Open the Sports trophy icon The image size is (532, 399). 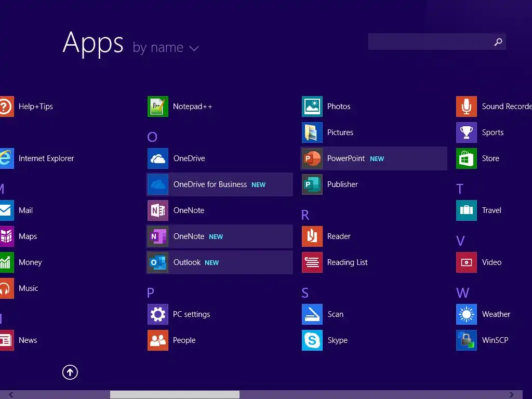467,132
